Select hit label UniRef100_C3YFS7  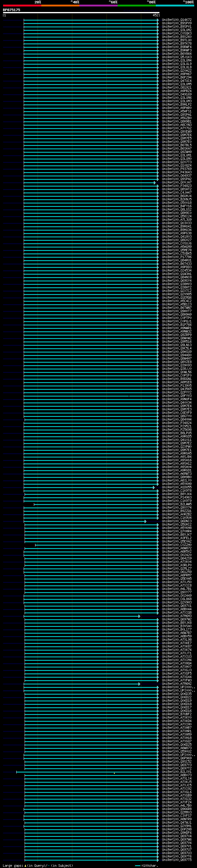point(176,816)
